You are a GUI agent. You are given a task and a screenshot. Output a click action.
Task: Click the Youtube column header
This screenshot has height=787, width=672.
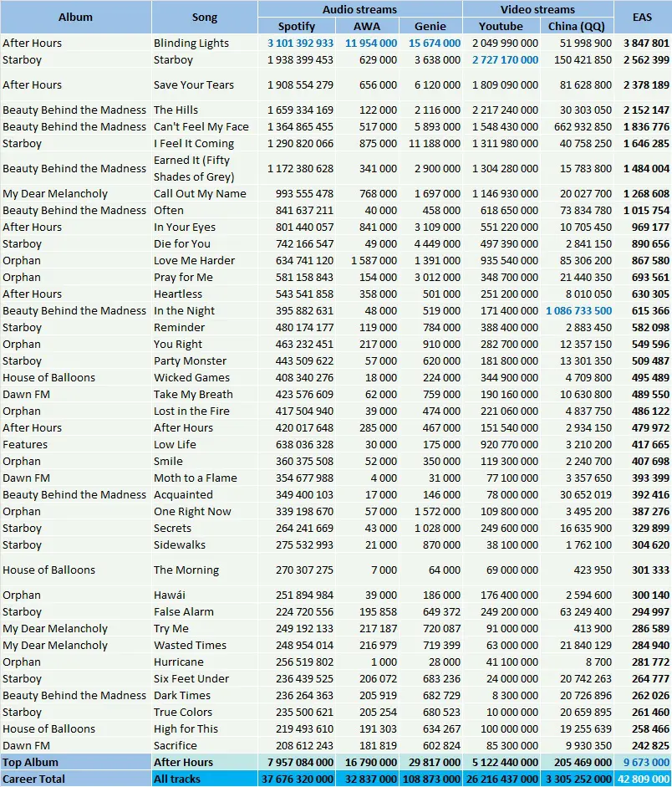(x=501, y=26)
